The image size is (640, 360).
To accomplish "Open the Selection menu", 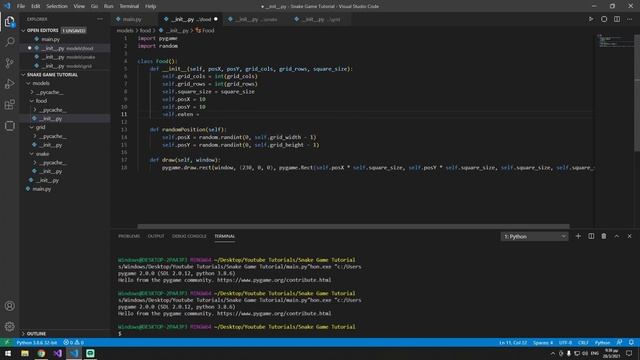I will [x=57, y=6].
